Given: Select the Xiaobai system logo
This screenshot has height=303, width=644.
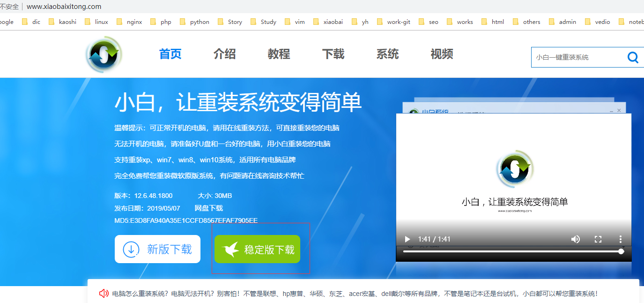Looking at the screenshot, I should coord(103,54).
